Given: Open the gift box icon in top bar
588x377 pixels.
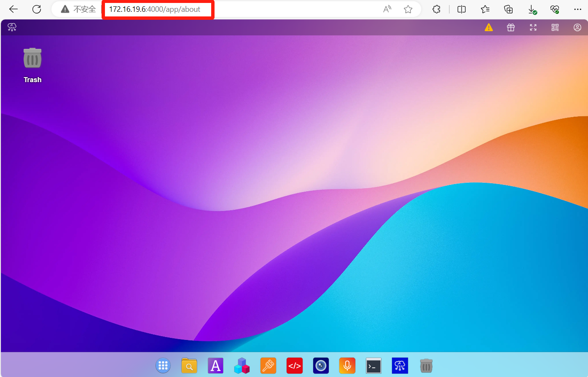Looking at the screenshot, I should [511, 28].
